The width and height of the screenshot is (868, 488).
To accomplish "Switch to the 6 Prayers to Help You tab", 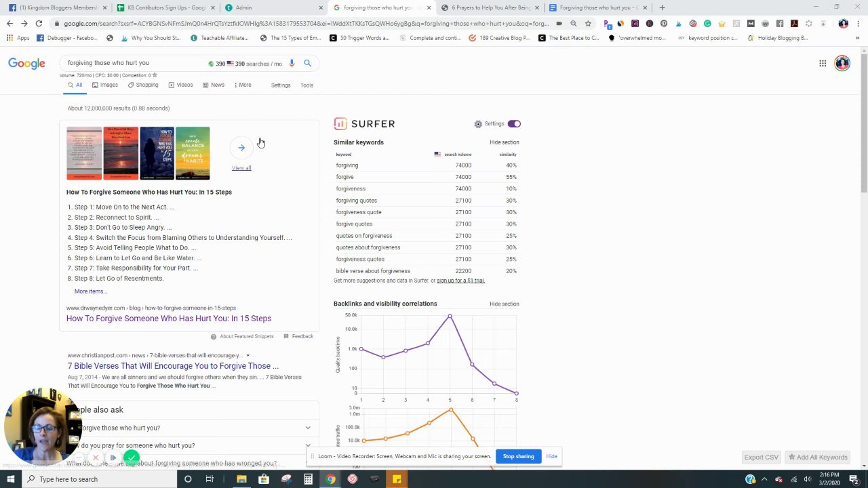I will coord(489,7).
